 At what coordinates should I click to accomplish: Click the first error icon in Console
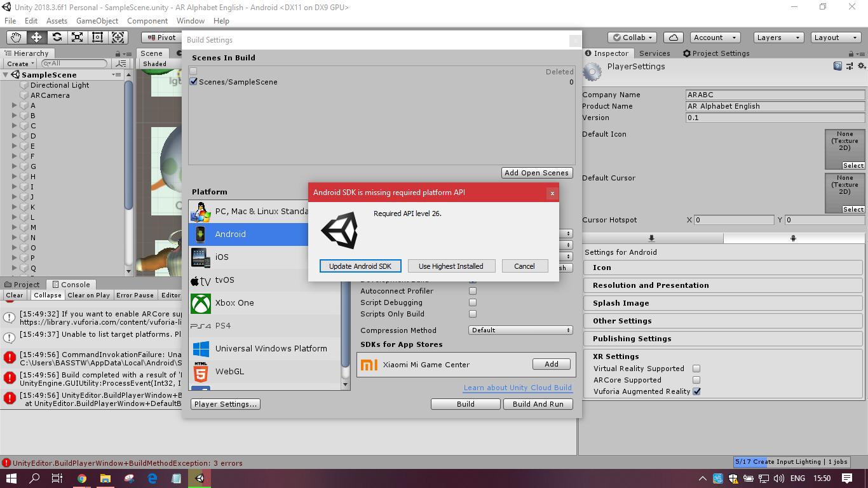[x=10, y=358]
